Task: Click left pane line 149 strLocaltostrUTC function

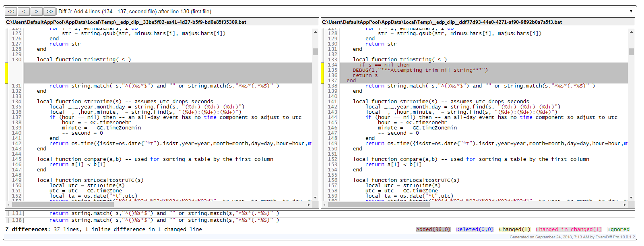Action: pos(90,180)
